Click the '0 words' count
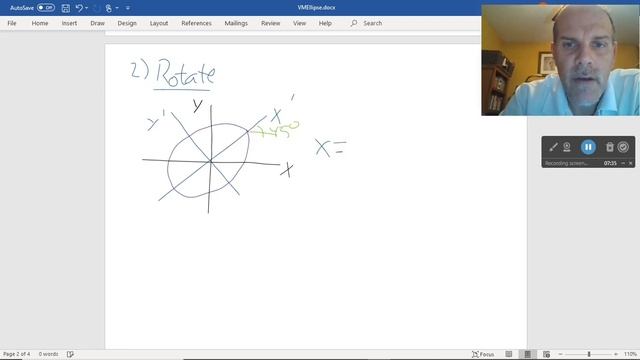Image resolution: width=640 pixels, height=360 pixels. [48, 354]
